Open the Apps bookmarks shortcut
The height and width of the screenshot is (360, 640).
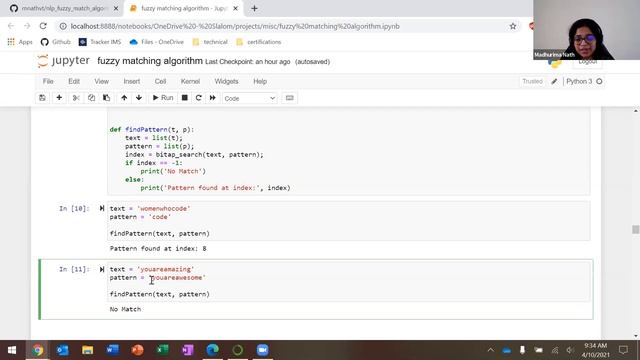click(x=20, y=42)
